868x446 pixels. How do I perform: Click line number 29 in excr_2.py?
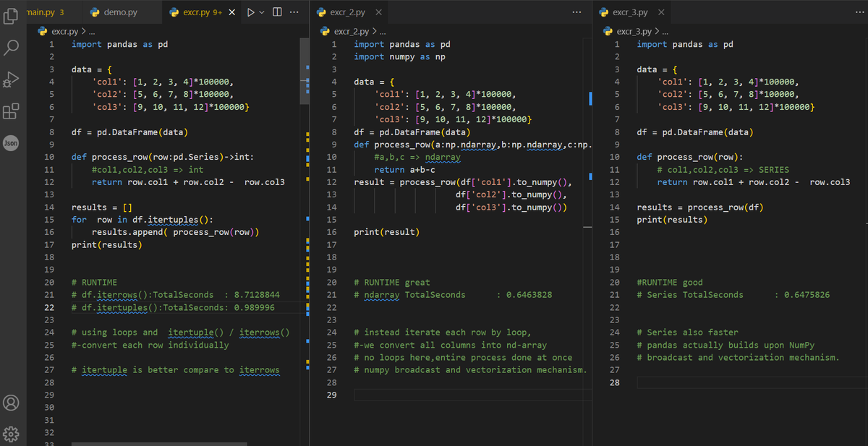[333, 395]
